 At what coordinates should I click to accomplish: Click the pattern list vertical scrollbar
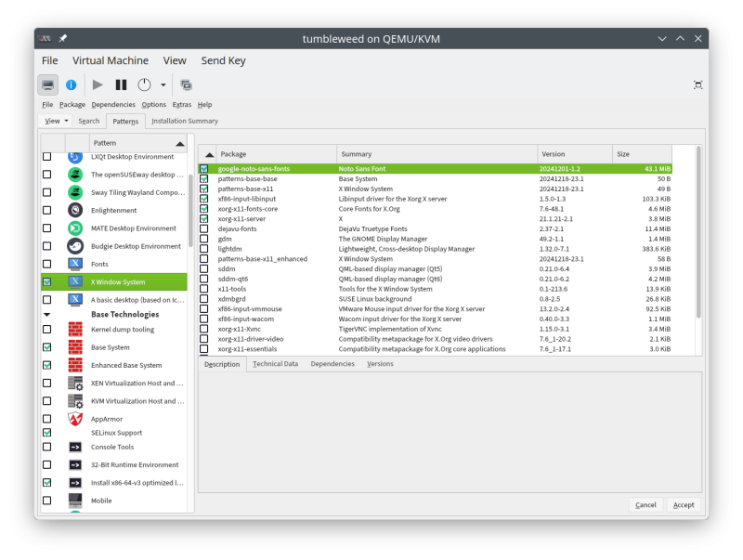(x=190, y=212)
